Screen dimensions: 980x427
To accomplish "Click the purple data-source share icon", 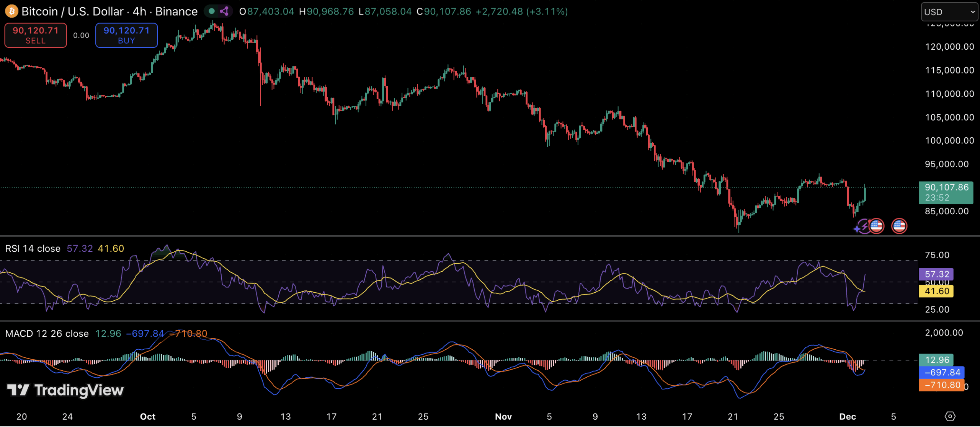I will (224, 11).
